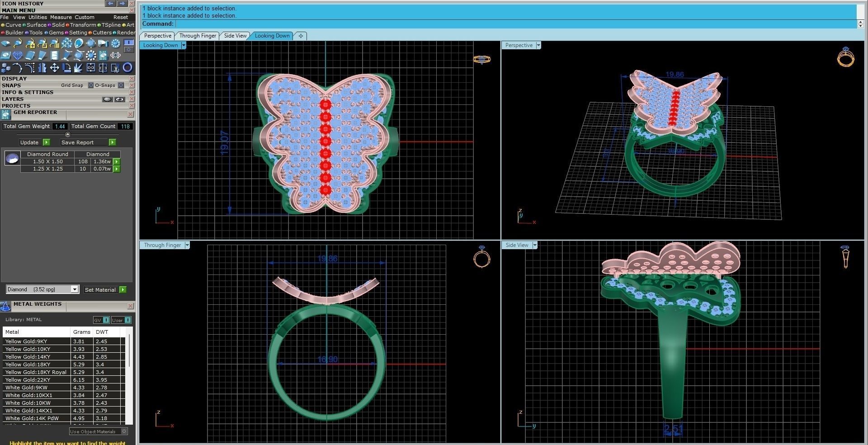Select the halo of prongs gem tool
Viewport: 868px width, 445px height.
pyautogui.click(x=91, y=55)
